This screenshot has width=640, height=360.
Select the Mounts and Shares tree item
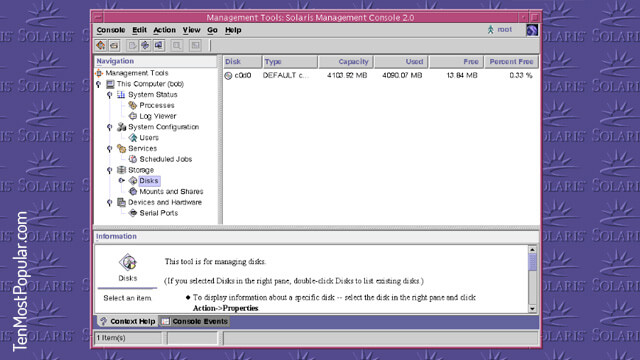point(171,191)
